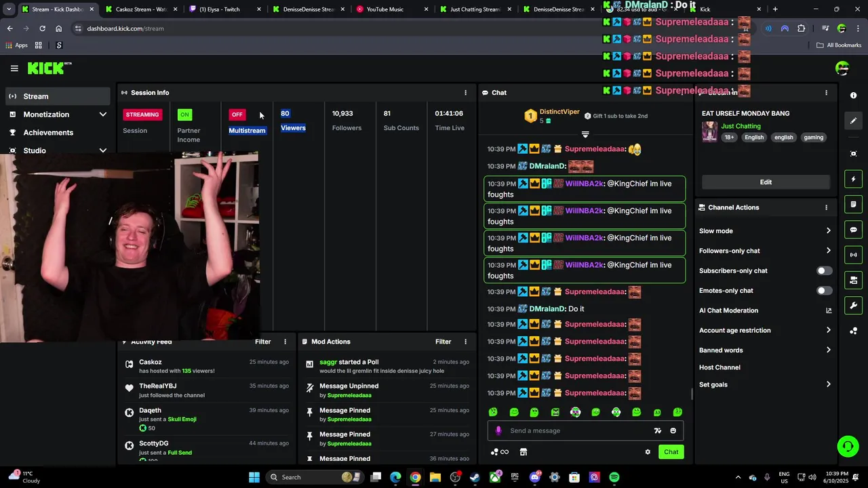Toggle Emotes-only chat switch

click(824, 291)
